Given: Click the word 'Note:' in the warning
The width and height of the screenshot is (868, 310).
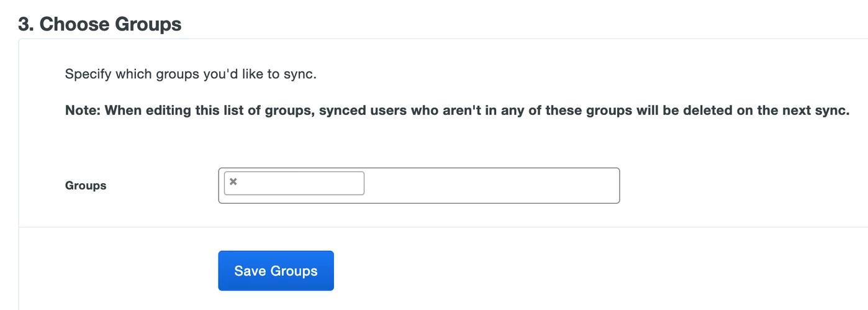Looking at the screenshot, I should (x=83, y=111).
